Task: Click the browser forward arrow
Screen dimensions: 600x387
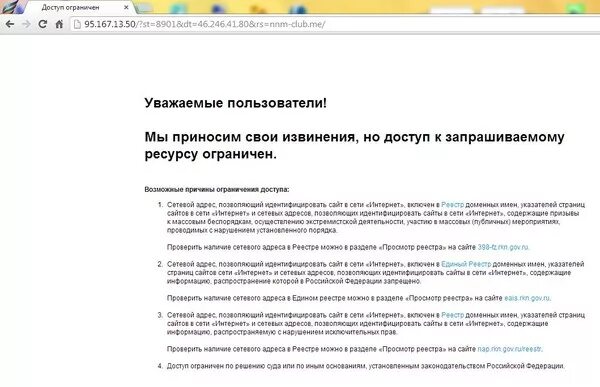Action: click(26, 24)
